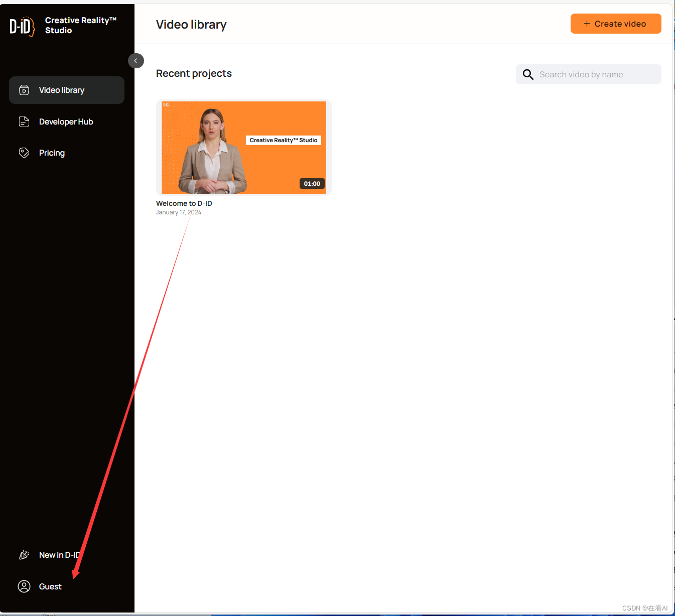The width and height of the screenshot is (675, 616).
Task: Collapse the sidebar with the chevron button
Action: (x=136, y=61)
